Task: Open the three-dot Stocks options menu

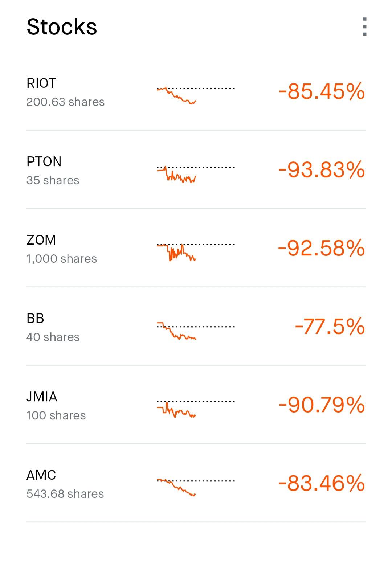Action: coord(364,27)
